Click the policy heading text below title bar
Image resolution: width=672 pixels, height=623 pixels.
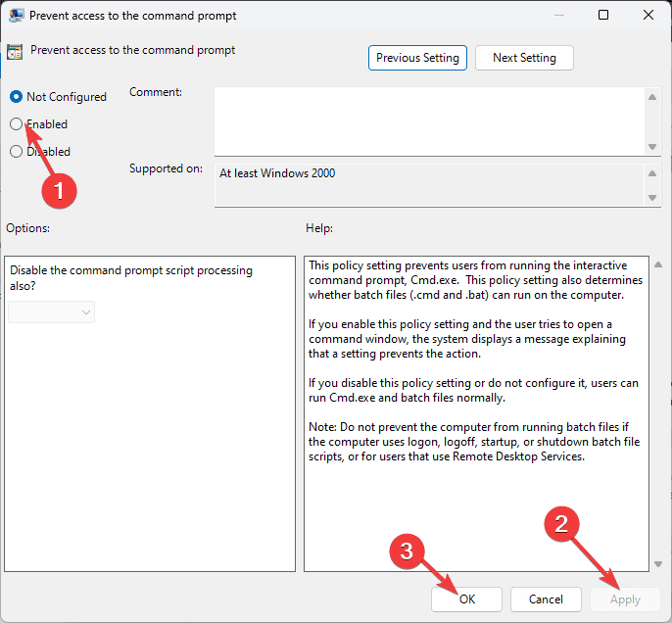click(132, 50)
